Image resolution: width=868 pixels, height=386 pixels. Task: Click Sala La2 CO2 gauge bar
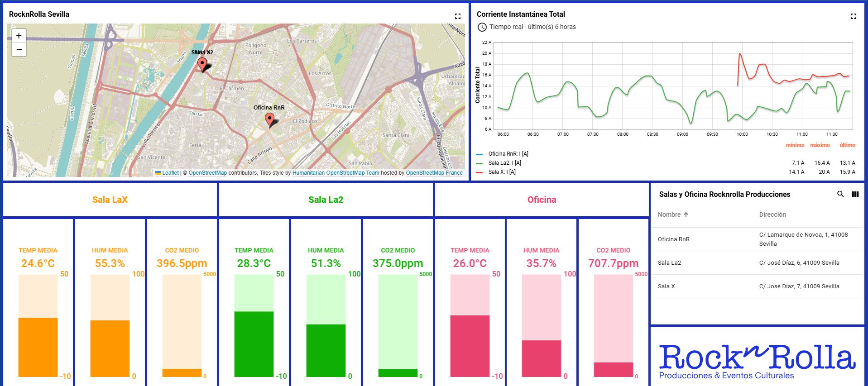point(398,325)
